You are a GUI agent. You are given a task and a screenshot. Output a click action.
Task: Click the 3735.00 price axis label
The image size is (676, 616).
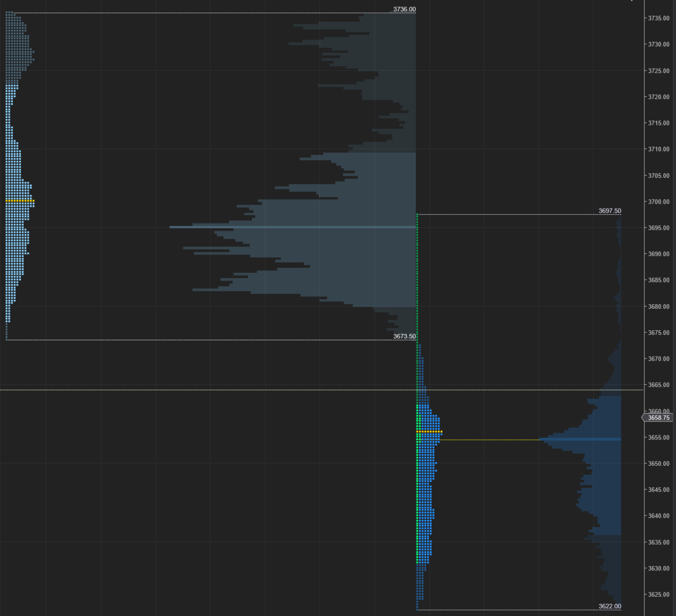[659, 18]
